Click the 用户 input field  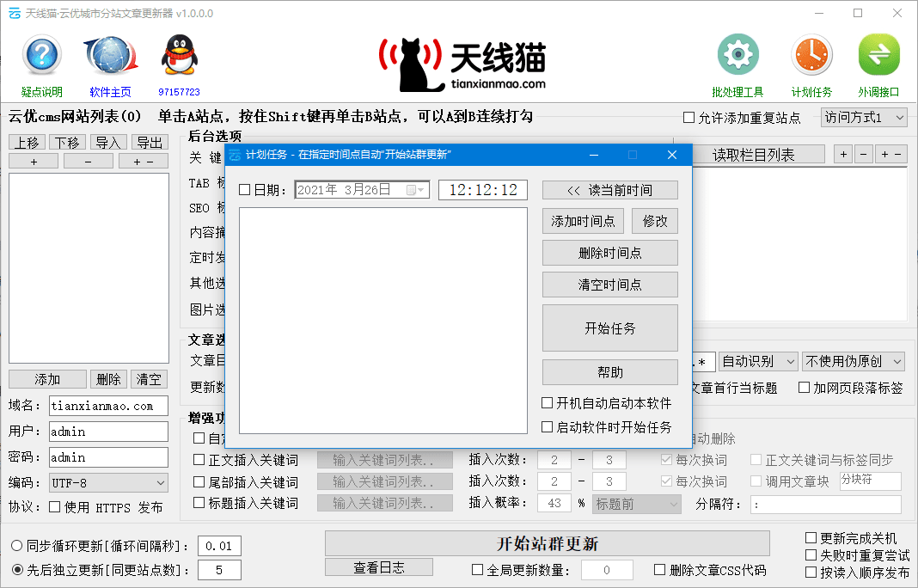pyautogui.click(x=108, y=432)
